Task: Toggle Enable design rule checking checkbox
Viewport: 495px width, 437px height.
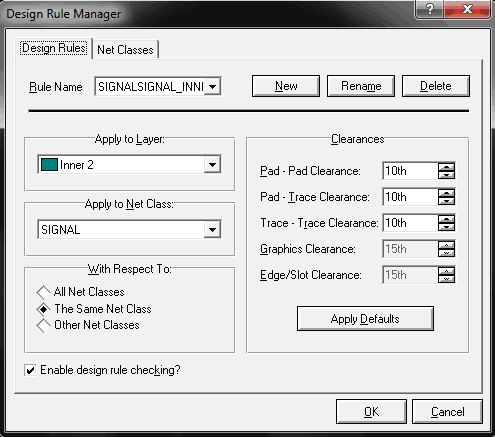Action: click(30, 370)
